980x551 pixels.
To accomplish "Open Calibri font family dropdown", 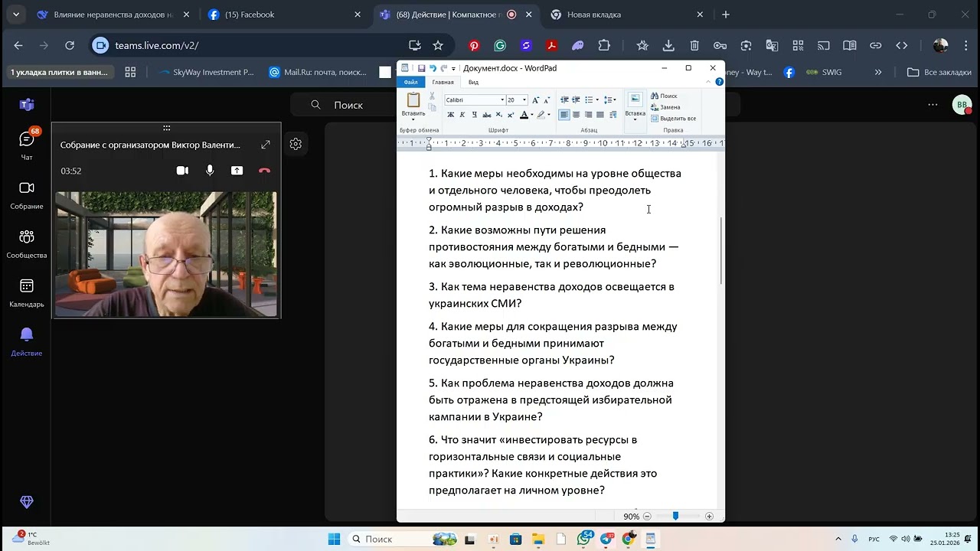I will (x=502, y=100).
